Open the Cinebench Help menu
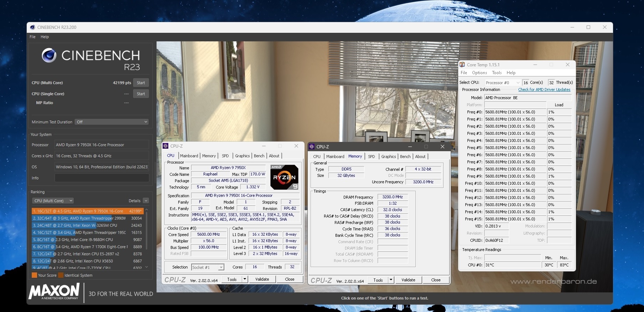 click(45, 37)
